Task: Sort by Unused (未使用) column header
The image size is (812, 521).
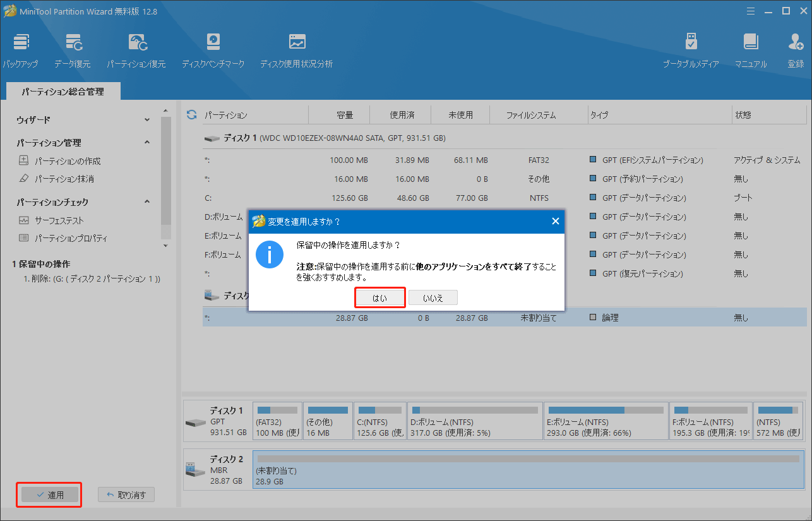Action: coord(461,116)
